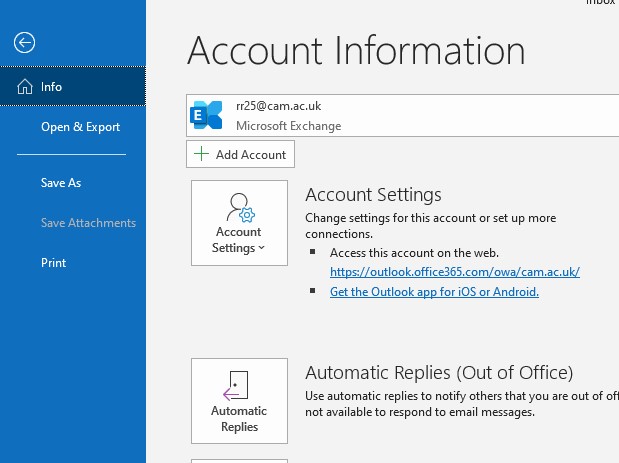Follow Get the Outlook app for iOS or Android link
This screenshot has height=463, width=619.
tap(434, 292)
